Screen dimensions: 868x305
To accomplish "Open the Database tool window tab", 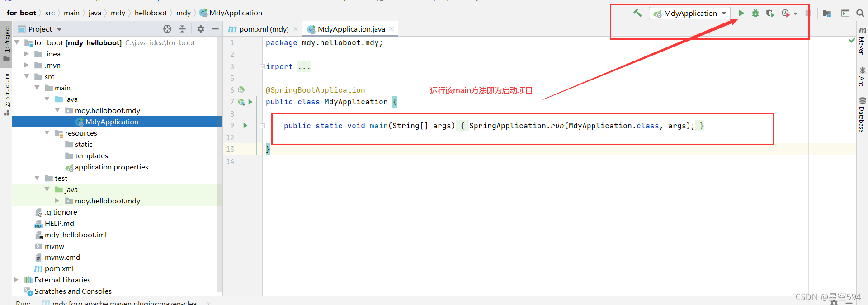I will point(862,115).
